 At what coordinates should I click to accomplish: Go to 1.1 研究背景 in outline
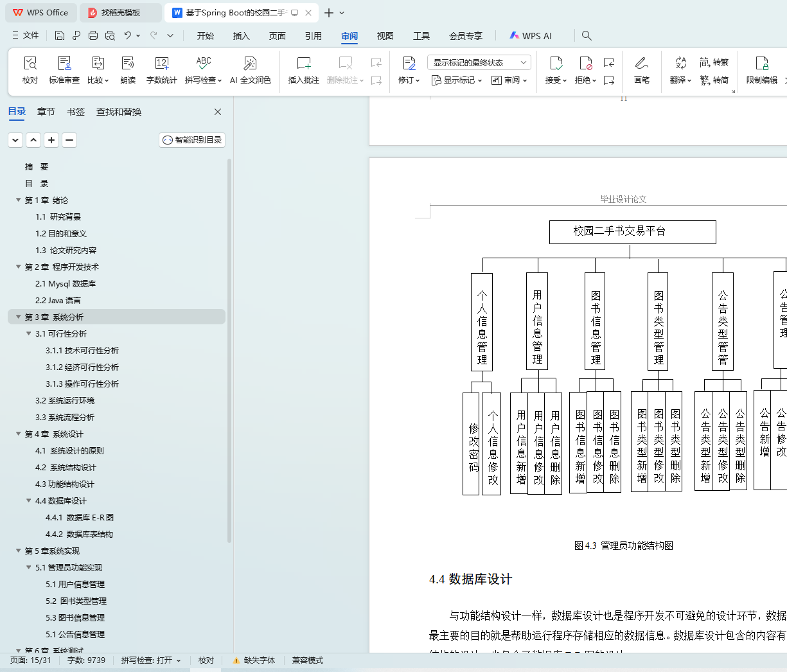pyautogui.click(x=58, y=217)
